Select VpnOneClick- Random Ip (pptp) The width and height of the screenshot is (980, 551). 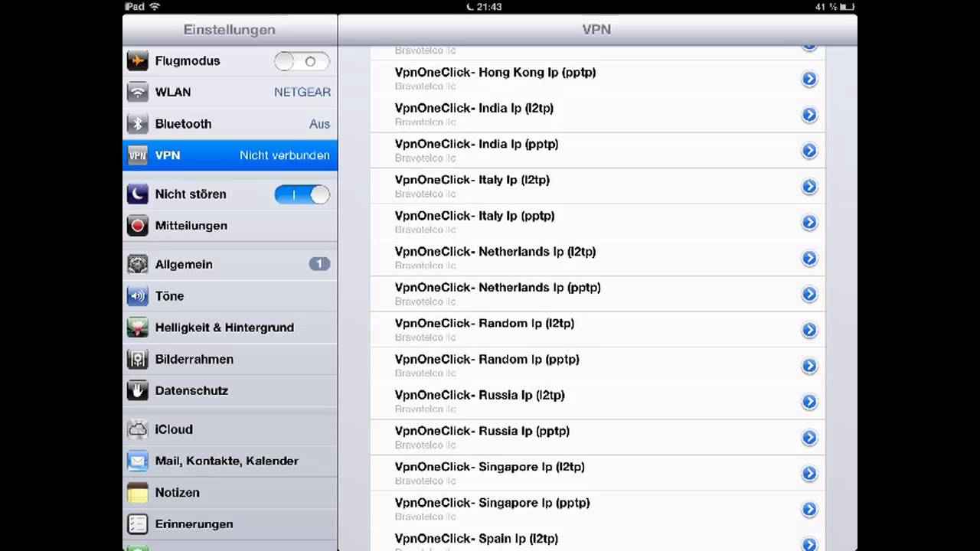(x=597, y=366)
